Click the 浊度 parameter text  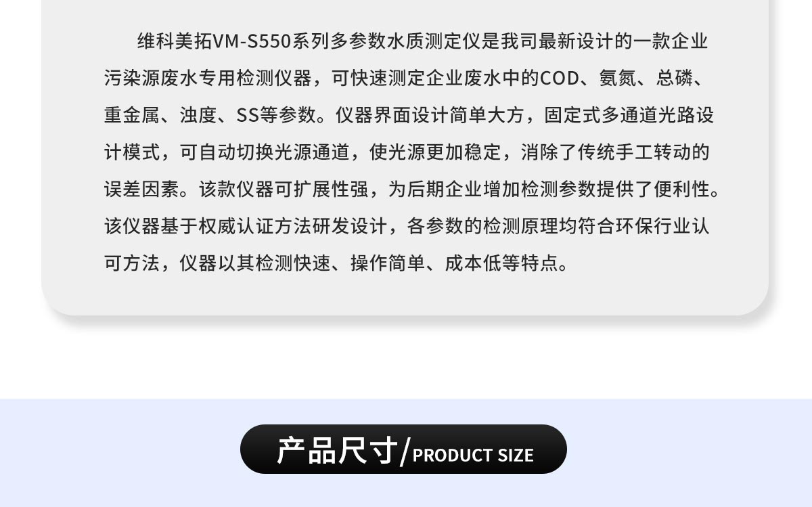coord(198,115)
